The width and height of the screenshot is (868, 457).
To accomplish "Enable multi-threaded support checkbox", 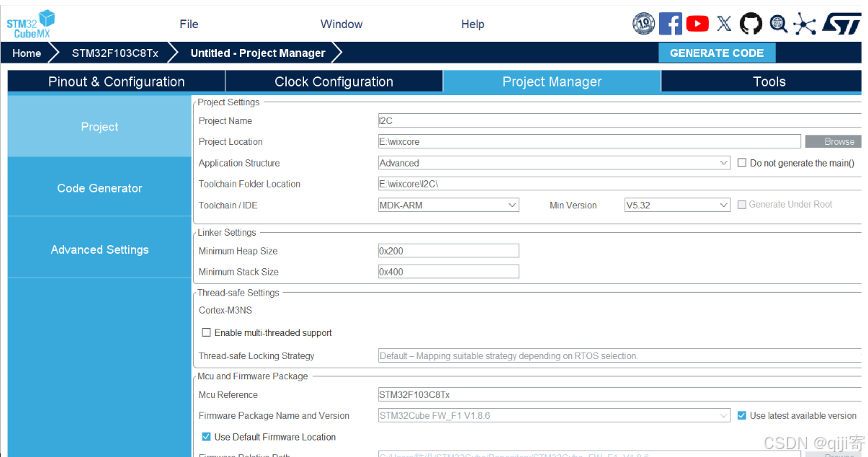I will click(207, 332).
